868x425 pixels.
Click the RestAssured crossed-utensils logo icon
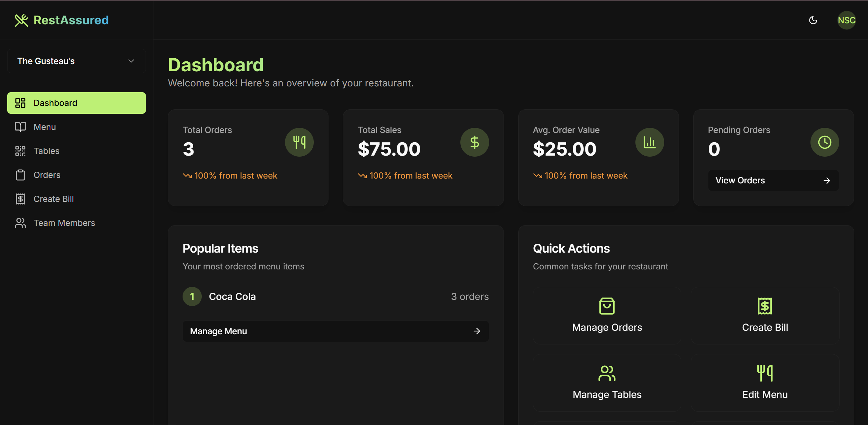tap(21, 20)
